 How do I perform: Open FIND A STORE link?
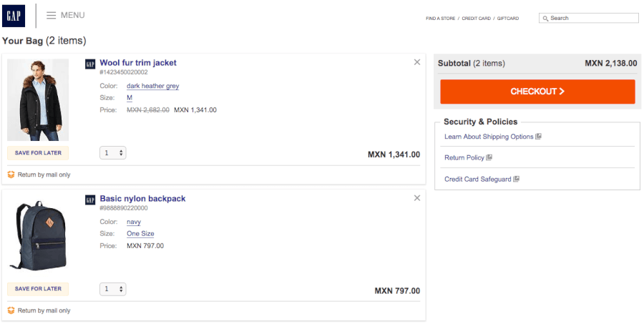click(x=441, y=19)
